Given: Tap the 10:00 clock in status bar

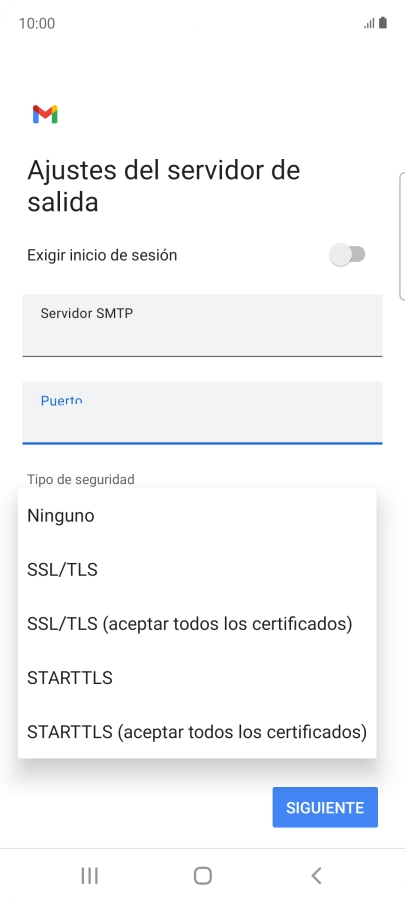Looking at the screenshot, I should (37, 24).
